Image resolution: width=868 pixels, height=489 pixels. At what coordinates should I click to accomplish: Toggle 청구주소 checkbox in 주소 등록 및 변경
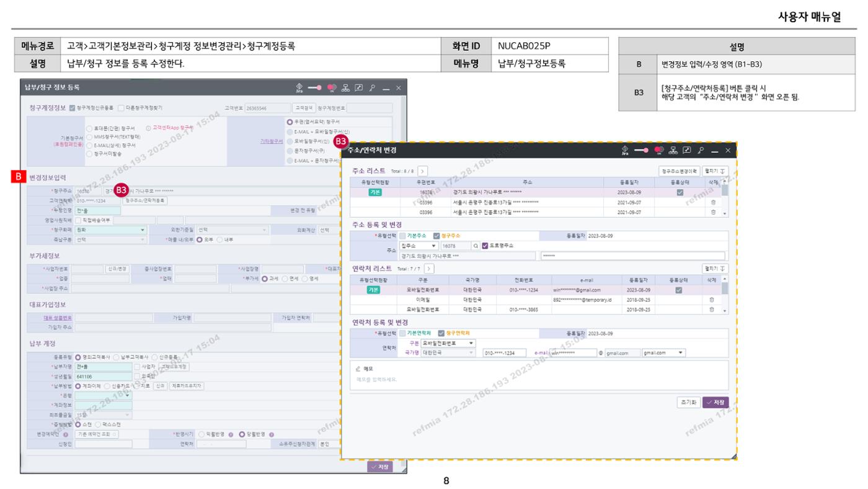pos(436,236)
